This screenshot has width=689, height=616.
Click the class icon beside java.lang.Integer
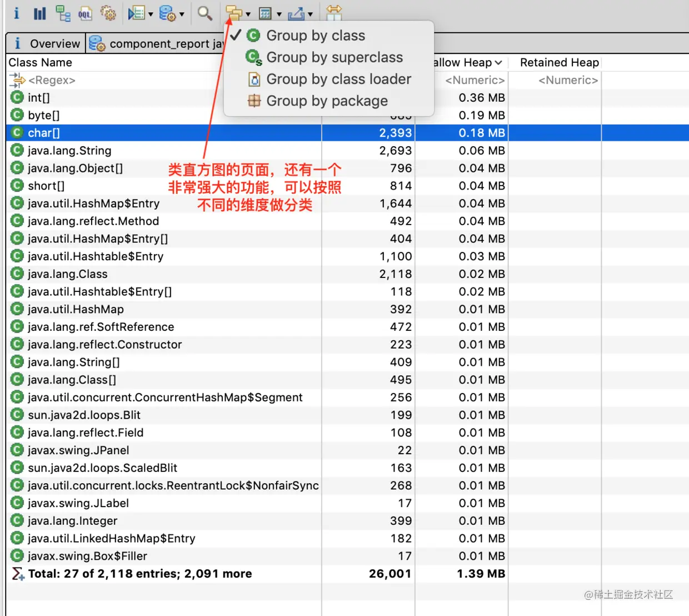tap(17, 521)
